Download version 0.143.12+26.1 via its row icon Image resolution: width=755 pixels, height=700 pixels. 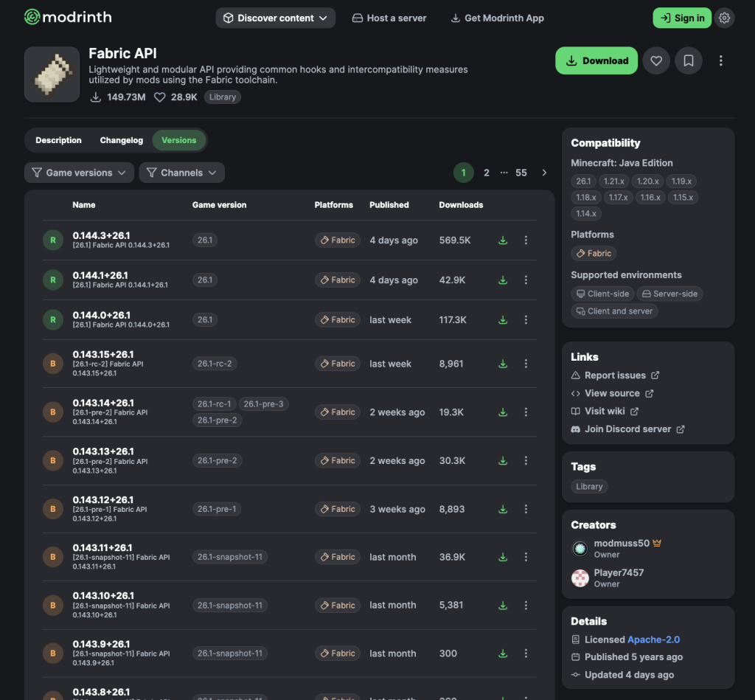[503, 509]
